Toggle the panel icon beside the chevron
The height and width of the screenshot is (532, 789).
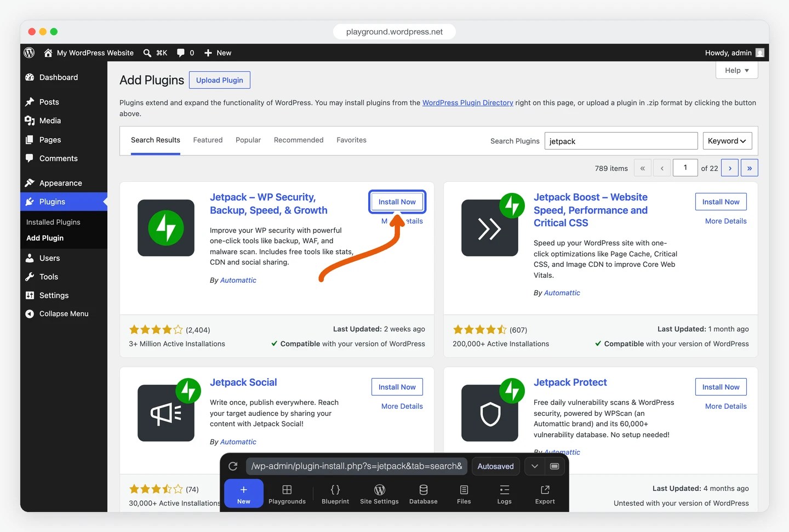pos(554,466)
